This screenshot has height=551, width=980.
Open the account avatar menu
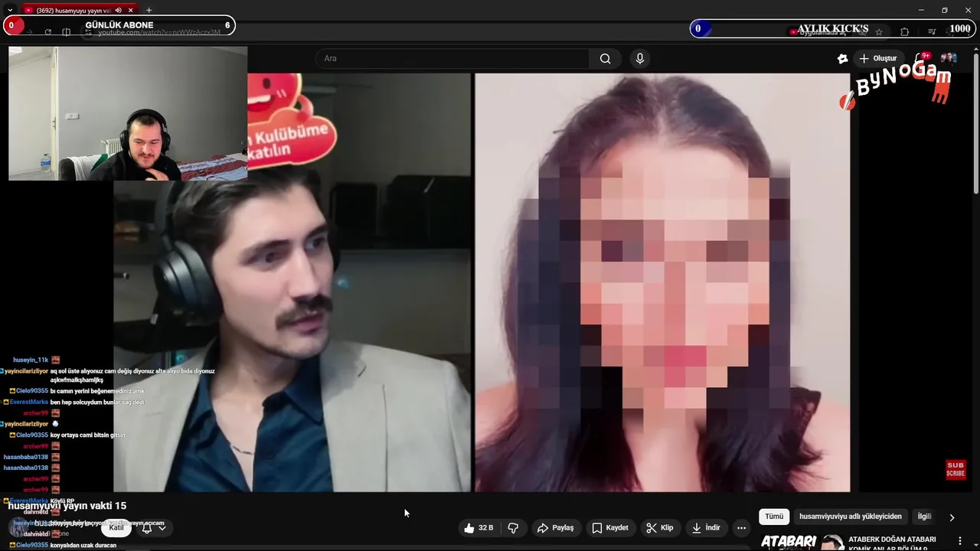949,58
